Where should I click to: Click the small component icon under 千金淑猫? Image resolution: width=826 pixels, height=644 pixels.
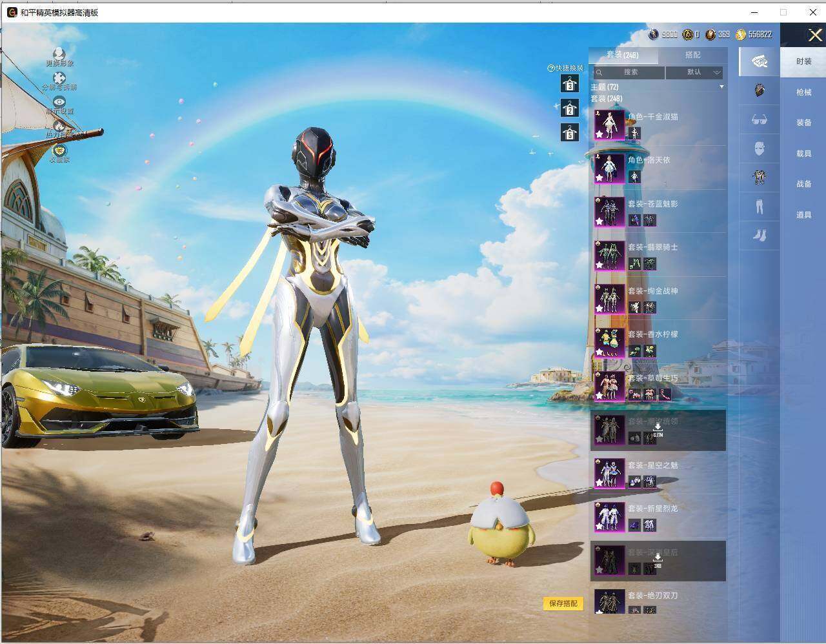click(635, 133)
